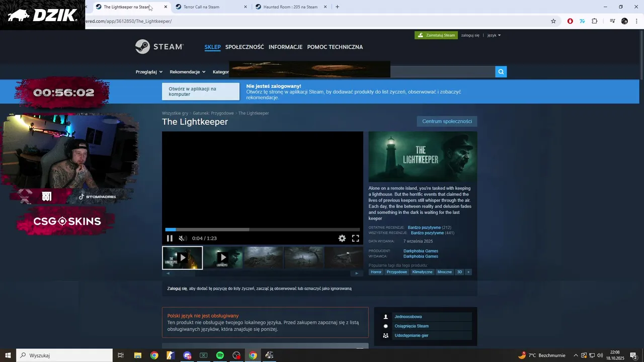Screen dimensions: 644x362
Task: Click Zainstaluj Steam button
Action: coord(436,35)
